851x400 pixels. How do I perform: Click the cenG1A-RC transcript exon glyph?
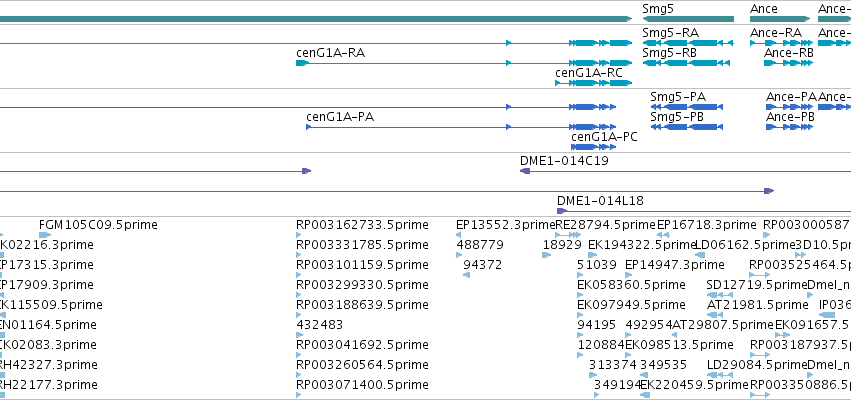point(594,83)
